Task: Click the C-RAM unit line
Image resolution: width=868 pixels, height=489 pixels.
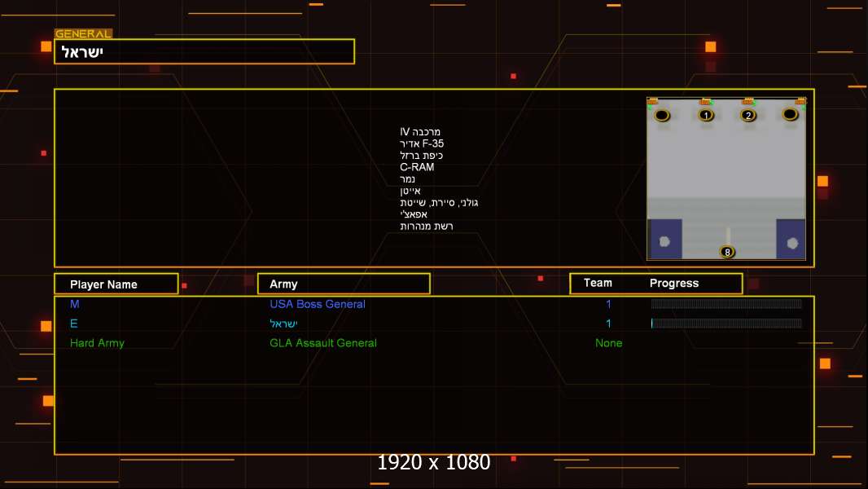Action: click(417, 167)
